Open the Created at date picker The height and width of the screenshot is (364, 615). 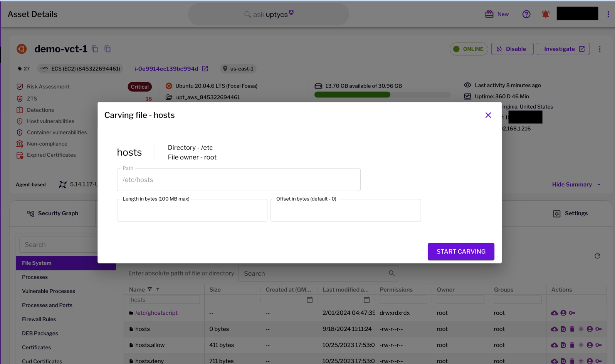click(x=309, y=300)
